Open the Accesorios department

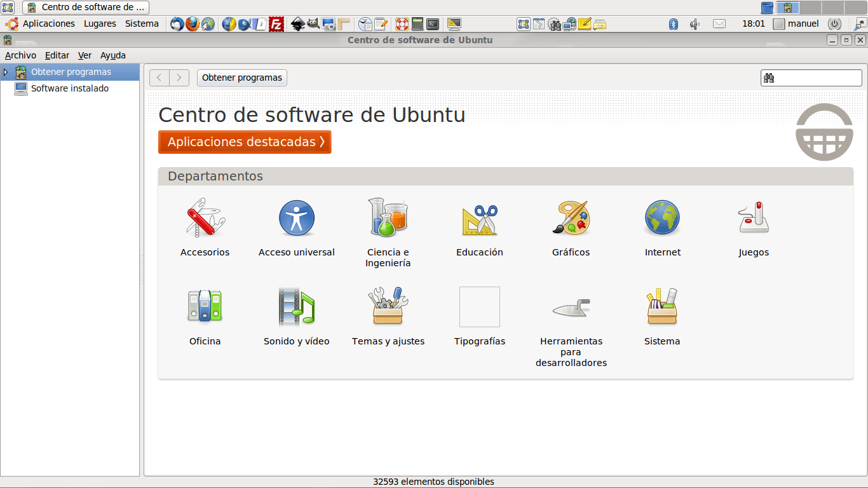point(205,218)
